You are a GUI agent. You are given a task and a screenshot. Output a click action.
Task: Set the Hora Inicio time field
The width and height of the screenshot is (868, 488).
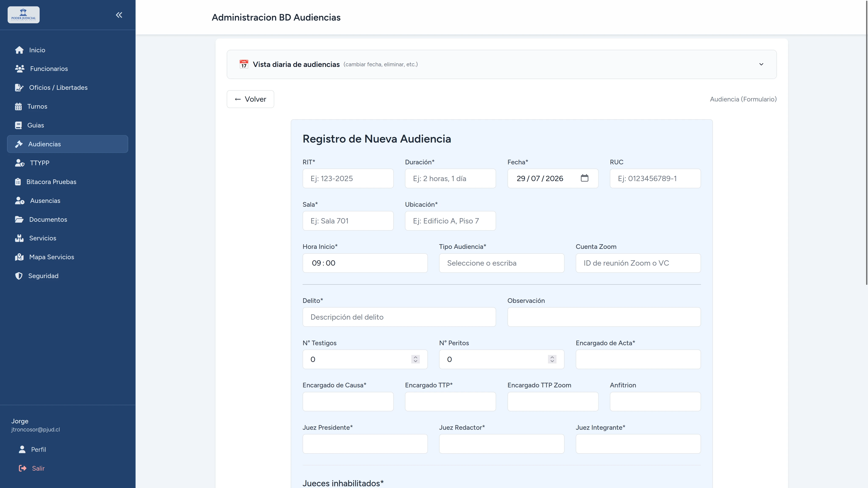[365, 263]
